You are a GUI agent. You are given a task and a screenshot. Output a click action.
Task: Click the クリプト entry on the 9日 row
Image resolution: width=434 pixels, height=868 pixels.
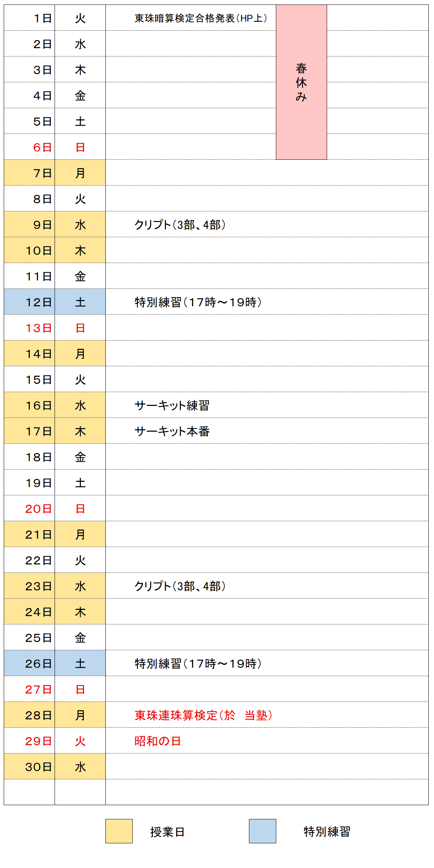pyautogui.click(x=180, y=224)
